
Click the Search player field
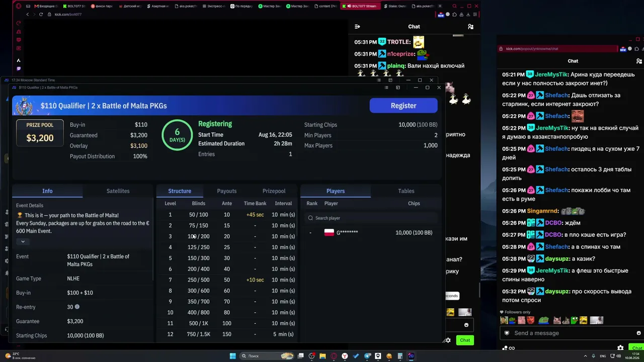pos(371,218)
